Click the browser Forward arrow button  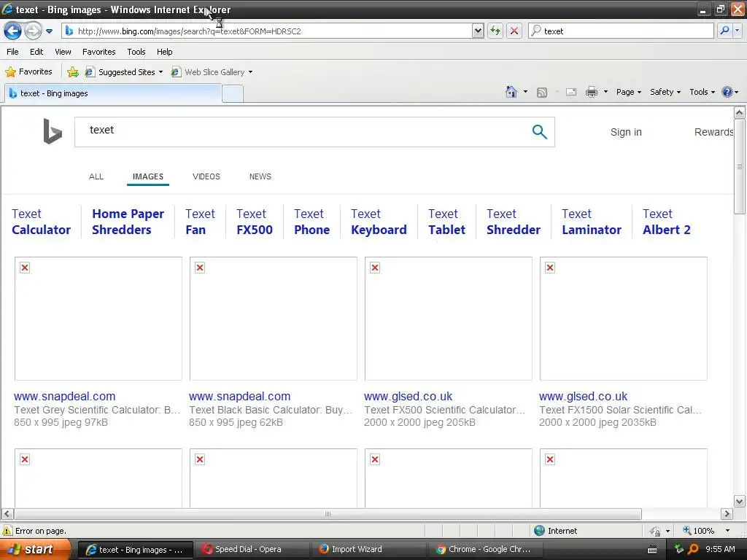tap(33, 31)
